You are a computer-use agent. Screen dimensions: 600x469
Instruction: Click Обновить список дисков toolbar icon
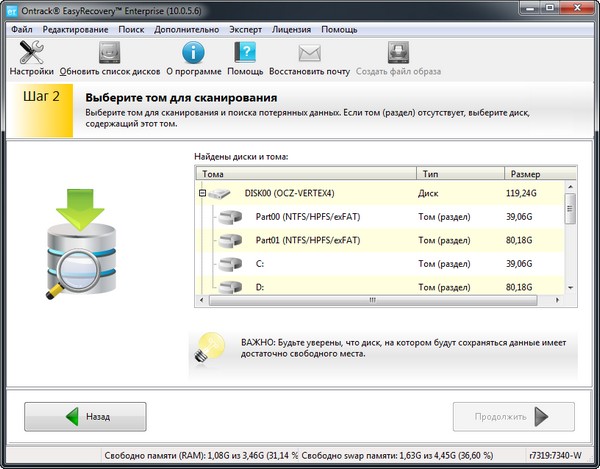[x=109, y=53]
